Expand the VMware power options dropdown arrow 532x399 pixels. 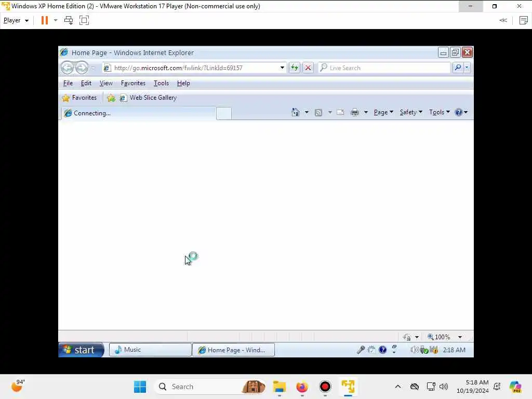(x=56, y=20)
